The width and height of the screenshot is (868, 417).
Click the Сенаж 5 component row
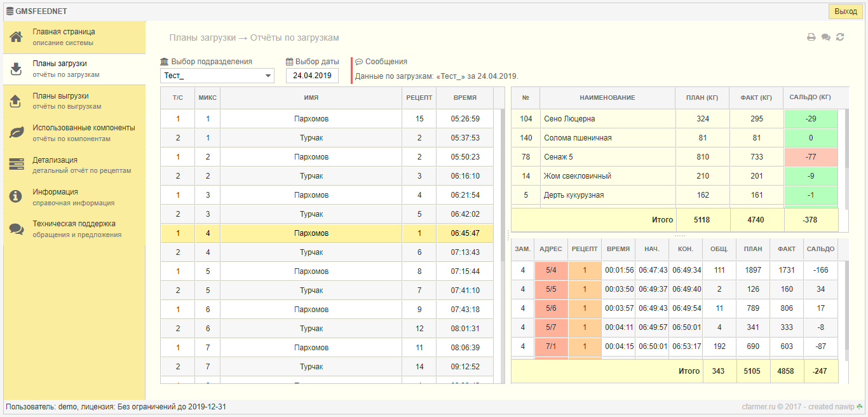[x=675, y=157]
